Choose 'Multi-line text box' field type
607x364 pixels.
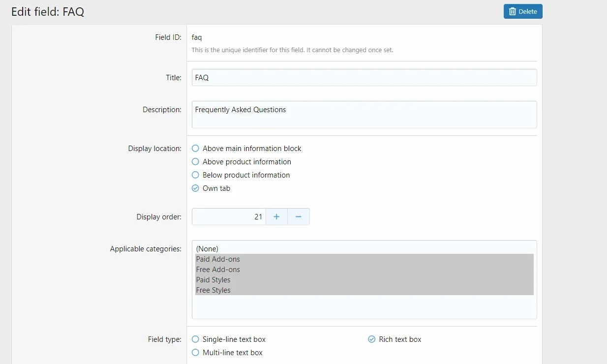pyautogui.click(x=227, y=353)
